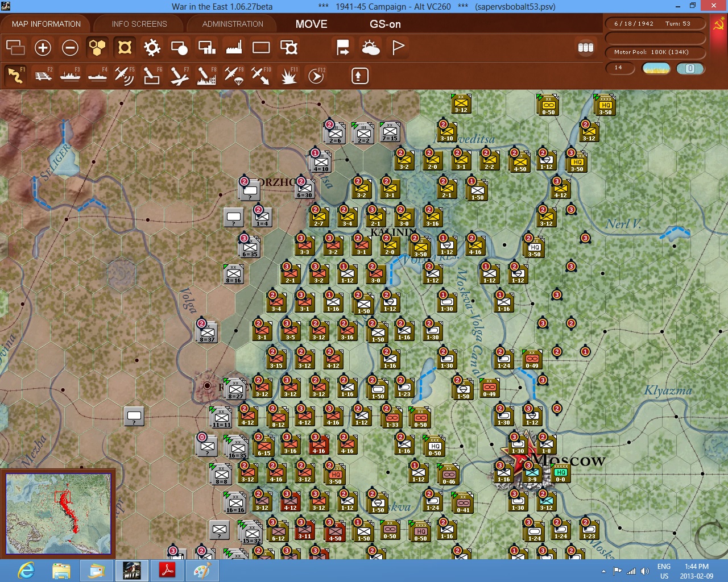The width and height of the screenshot is (728, 582).
Task: Click the Soviet hammer and sickle emblem
Action: pos(718,24)
